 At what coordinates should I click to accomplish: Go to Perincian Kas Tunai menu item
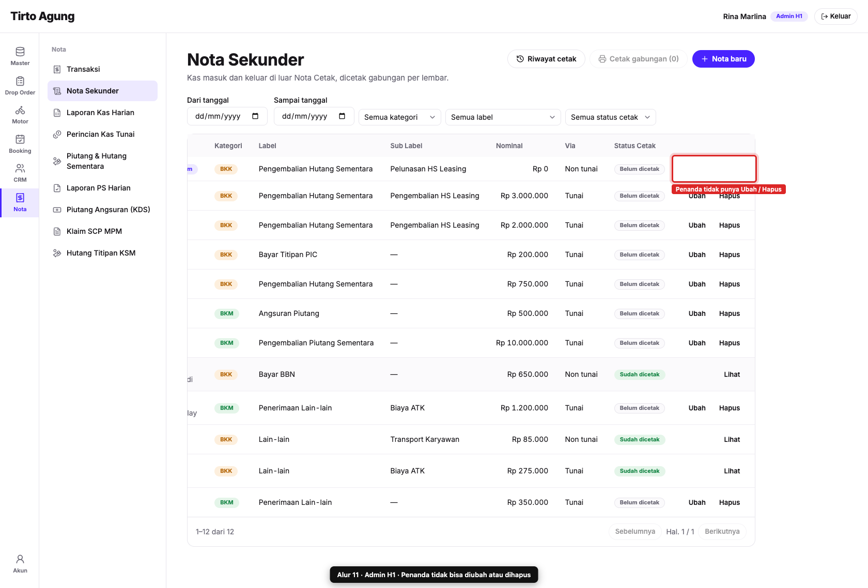point(102,134)
